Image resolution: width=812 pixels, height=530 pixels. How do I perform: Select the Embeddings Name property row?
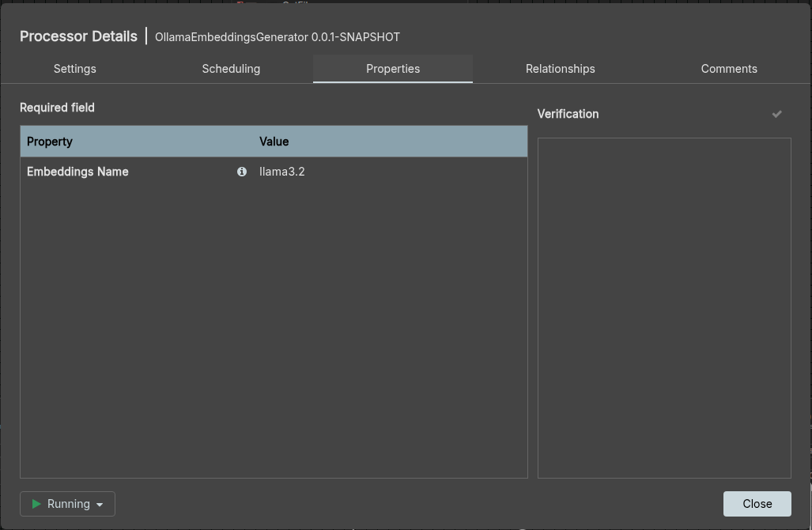click(77, 172)
